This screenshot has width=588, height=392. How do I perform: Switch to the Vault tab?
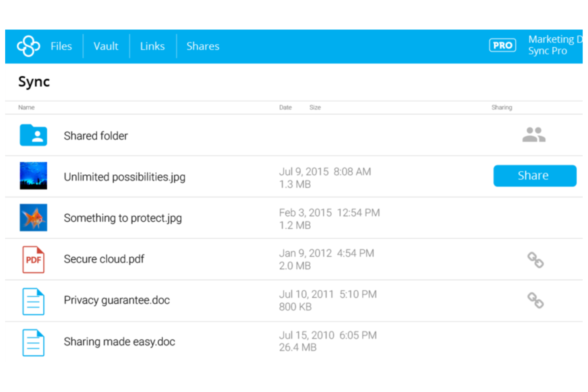click(x=106, y=46)
